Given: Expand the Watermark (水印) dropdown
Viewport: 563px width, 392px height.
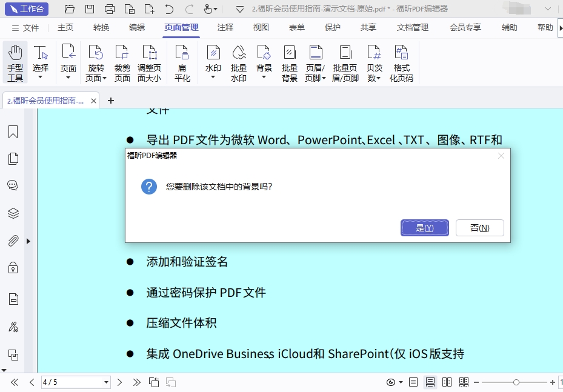Looking at the screenshot, I should [213, 77].
